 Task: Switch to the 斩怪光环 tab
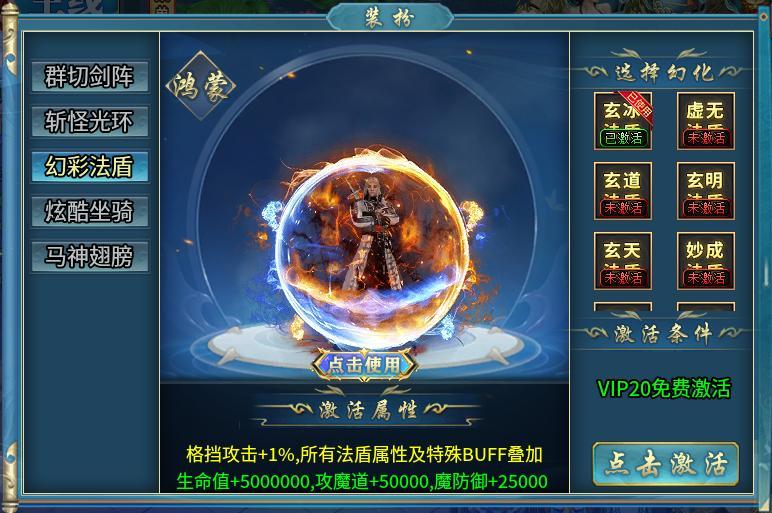pyautogui.click(x=90, y=122)
